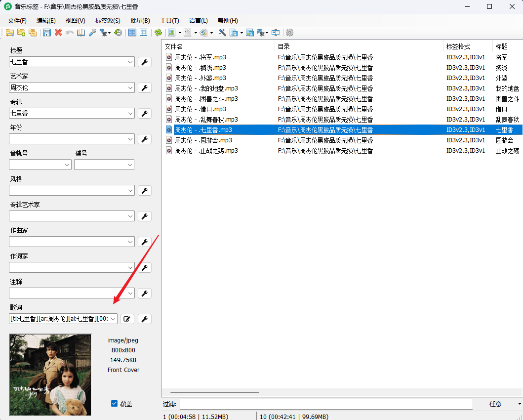The image size is (523, 420).
Task: Click the wrench button beside 专辑 field
Action: [145, 114]
